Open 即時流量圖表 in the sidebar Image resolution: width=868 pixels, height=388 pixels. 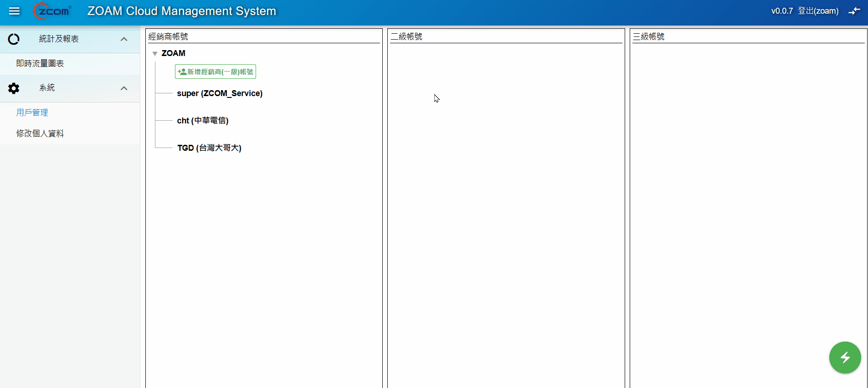(x=40, y=64)
